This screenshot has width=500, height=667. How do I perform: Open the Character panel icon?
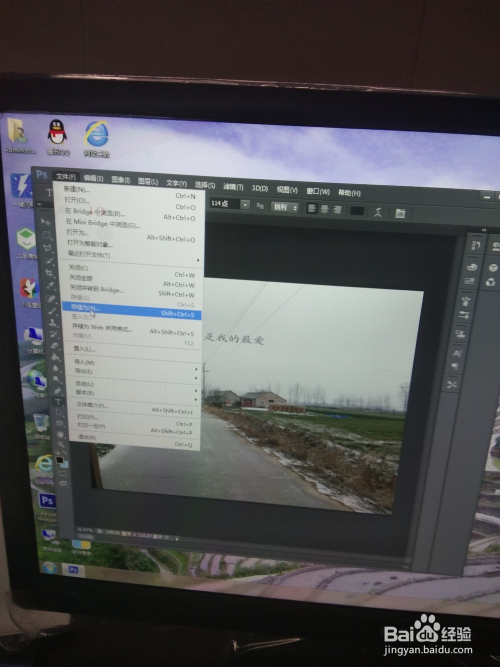tap(457, 353)
